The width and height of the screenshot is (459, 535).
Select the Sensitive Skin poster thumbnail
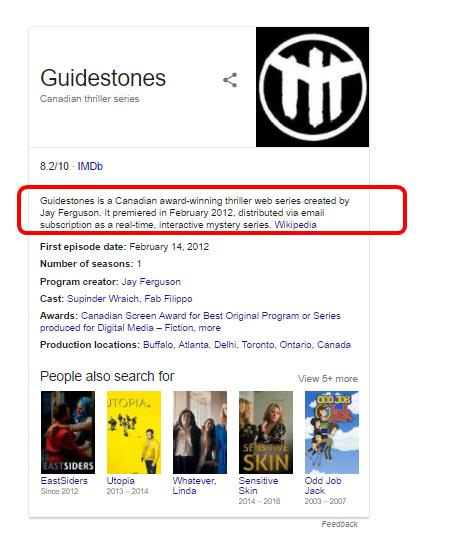tap(266, 432)
